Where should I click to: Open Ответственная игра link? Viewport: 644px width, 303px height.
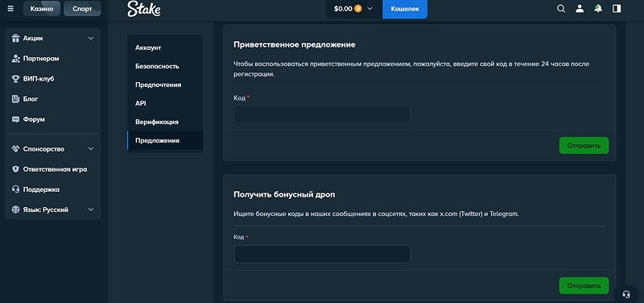[55, 169]
